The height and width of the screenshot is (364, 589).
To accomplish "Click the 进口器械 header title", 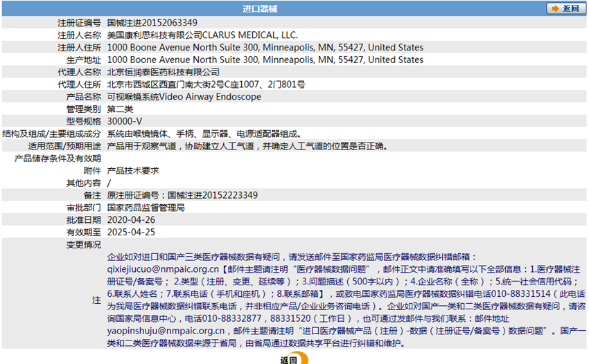I will (260, 8).
